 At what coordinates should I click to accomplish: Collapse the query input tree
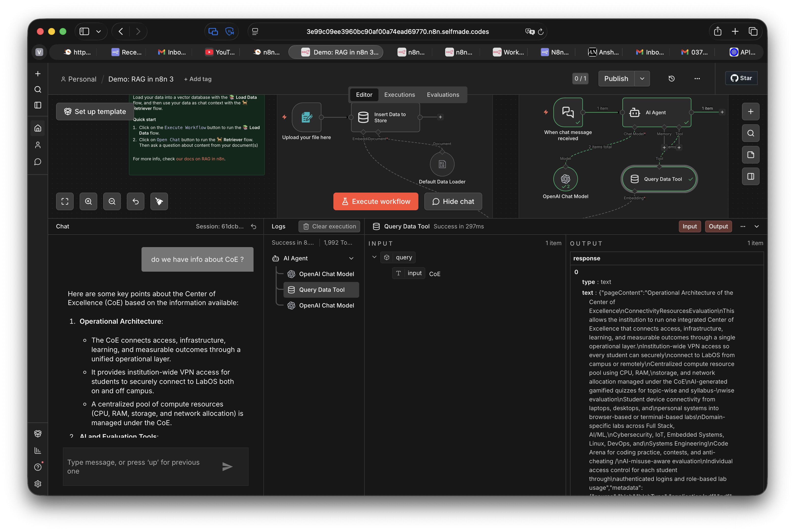[374, 257]
